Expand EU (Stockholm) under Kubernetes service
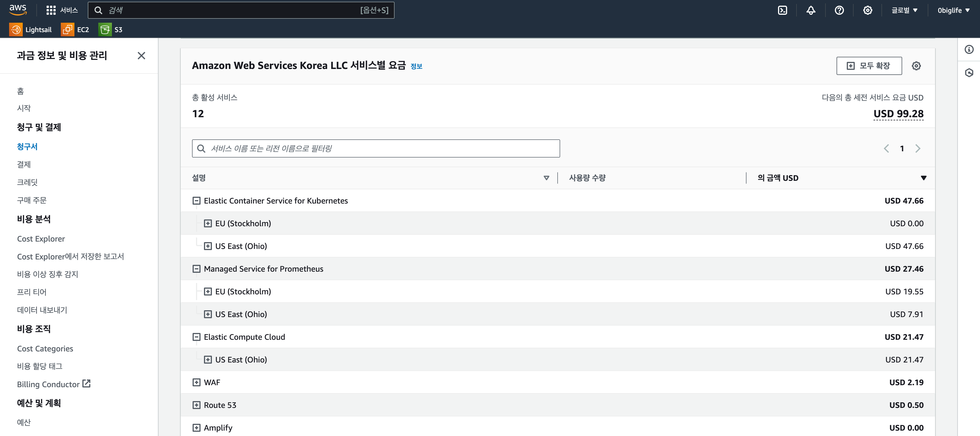The image size is (980, 436). click(x=208, y=223)
